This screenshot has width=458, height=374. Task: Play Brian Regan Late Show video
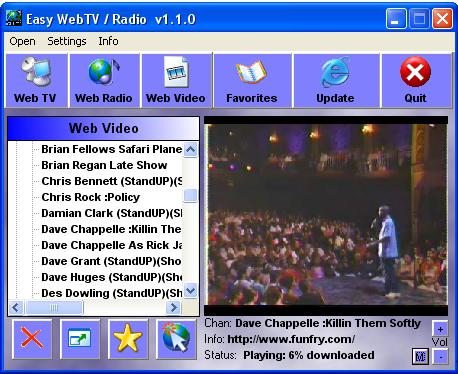coord(104,165)
